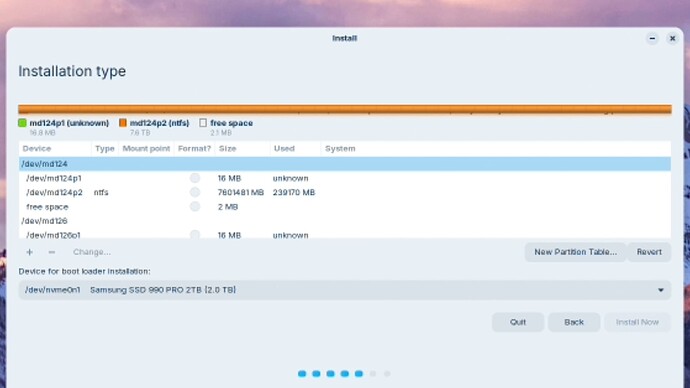The width and height of the screenshot is (690, 388).
Task: Open the boot loader device dropdown
Action: tap(345, 290)
